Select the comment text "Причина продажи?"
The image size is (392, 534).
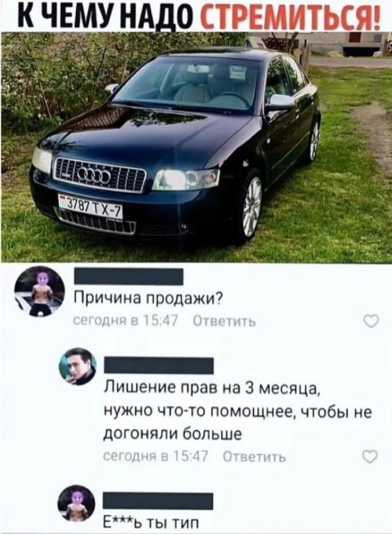tap(149, 299)
